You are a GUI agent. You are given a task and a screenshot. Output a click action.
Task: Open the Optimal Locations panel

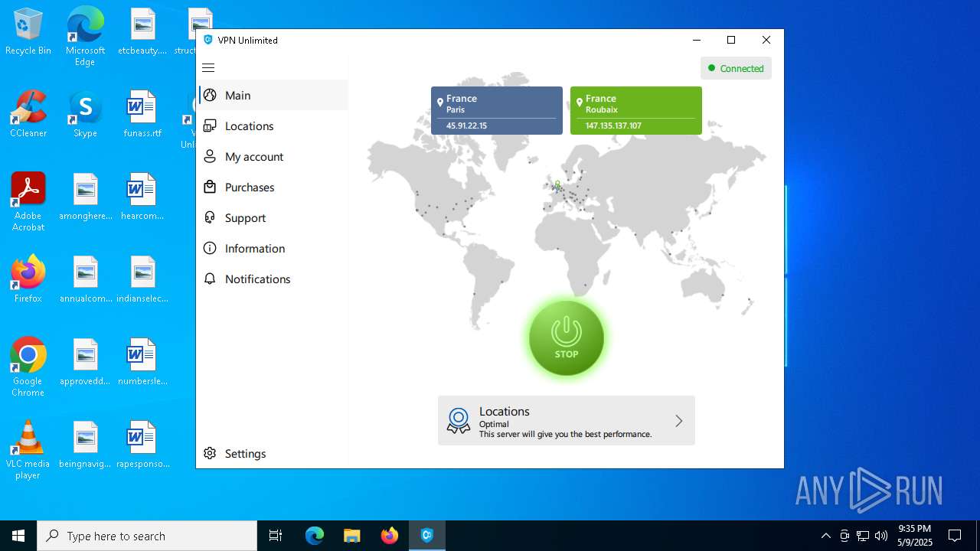pos(567,420)
